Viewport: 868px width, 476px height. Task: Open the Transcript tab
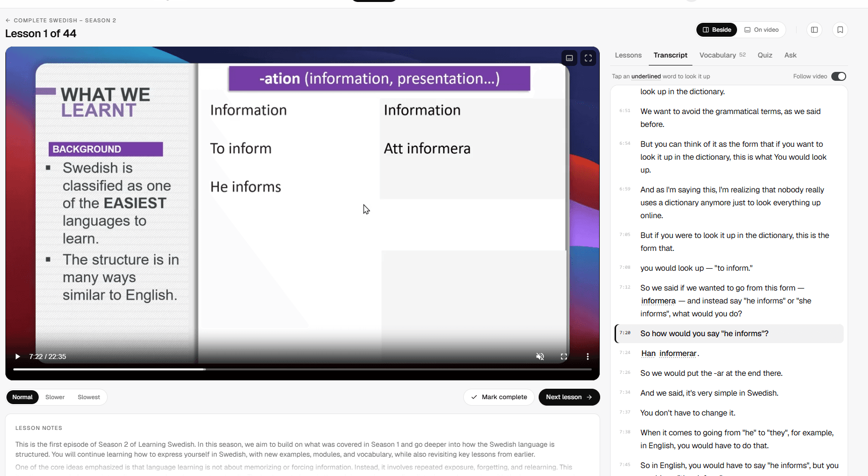(x=670, y=55)
